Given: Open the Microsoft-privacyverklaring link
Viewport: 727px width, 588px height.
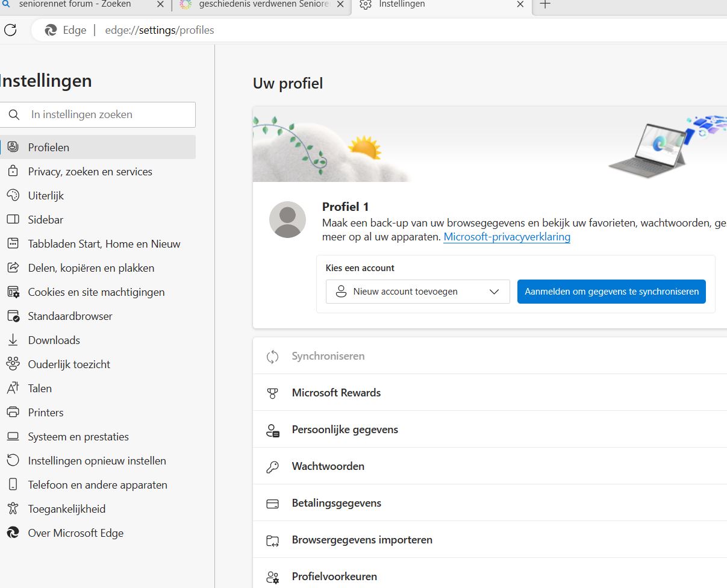Looking at the screenshot, I should point(507,237).
